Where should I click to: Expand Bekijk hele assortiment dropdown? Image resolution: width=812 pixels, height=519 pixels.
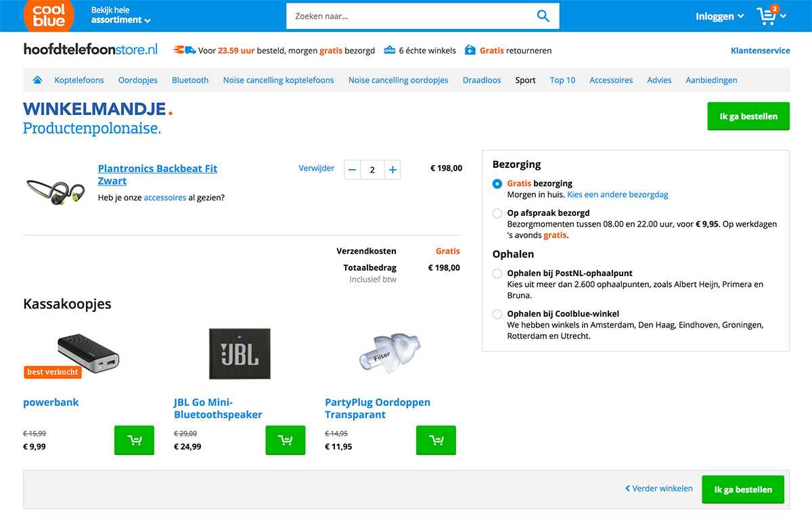pos(120,16)
